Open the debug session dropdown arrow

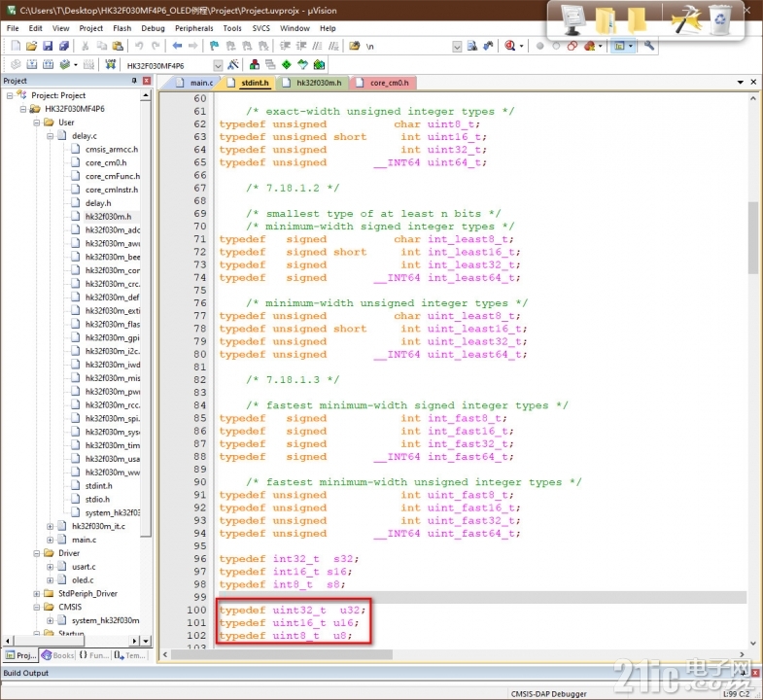(522, 47)
